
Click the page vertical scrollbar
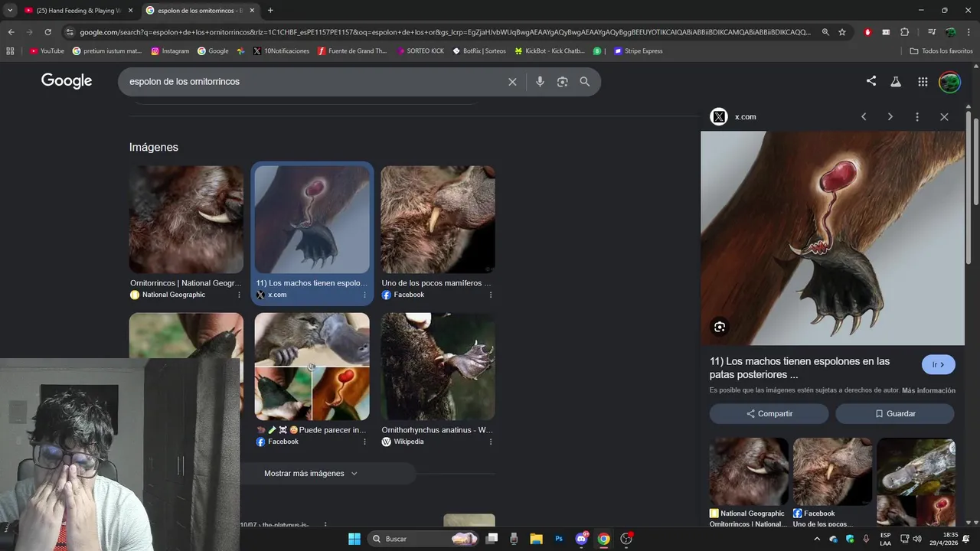[975, 161]
